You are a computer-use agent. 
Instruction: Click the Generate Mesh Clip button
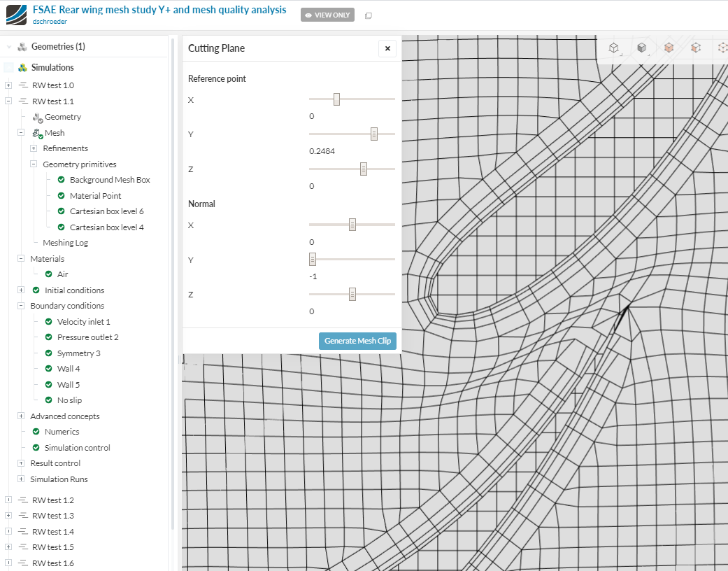click(357, 341)
